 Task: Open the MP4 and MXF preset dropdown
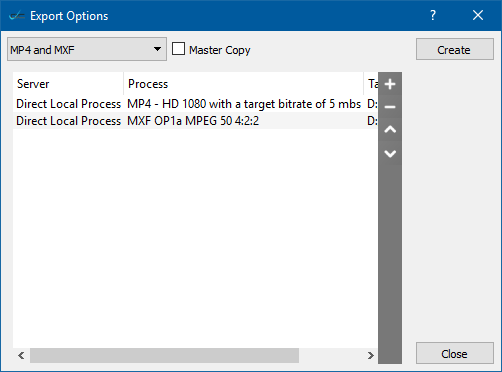(87, 49)
